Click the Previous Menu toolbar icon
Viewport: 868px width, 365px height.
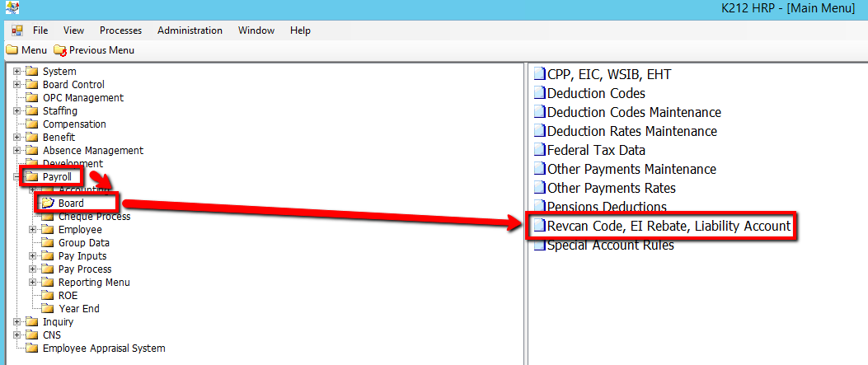pyautogui.click(x=59, y=50)
